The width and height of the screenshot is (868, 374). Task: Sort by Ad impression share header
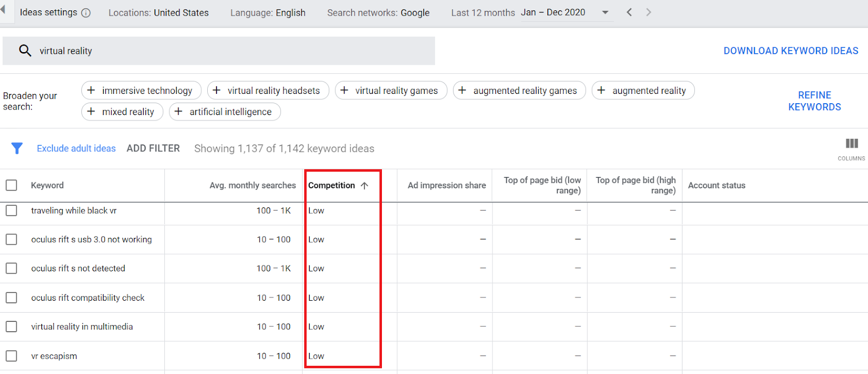point(446,185)
